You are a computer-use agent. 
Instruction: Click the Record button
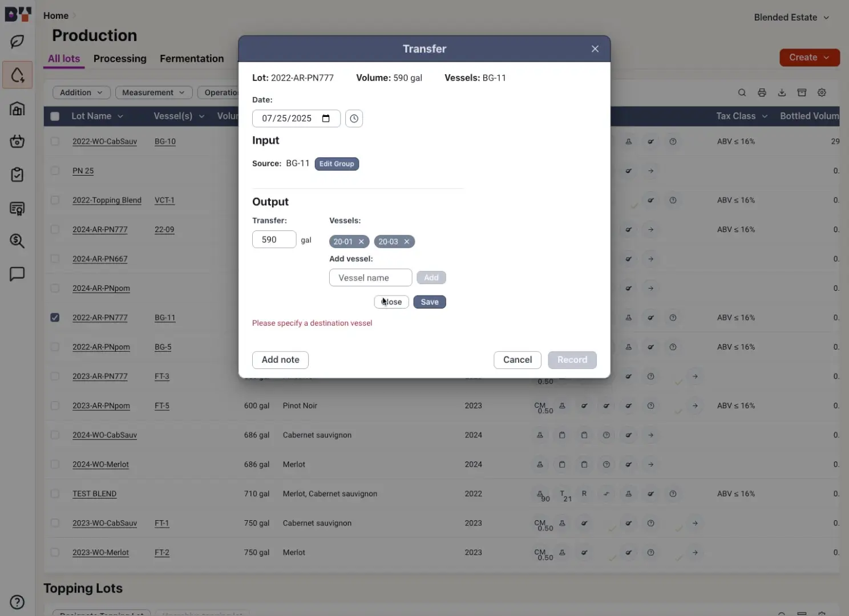(572, 360)
